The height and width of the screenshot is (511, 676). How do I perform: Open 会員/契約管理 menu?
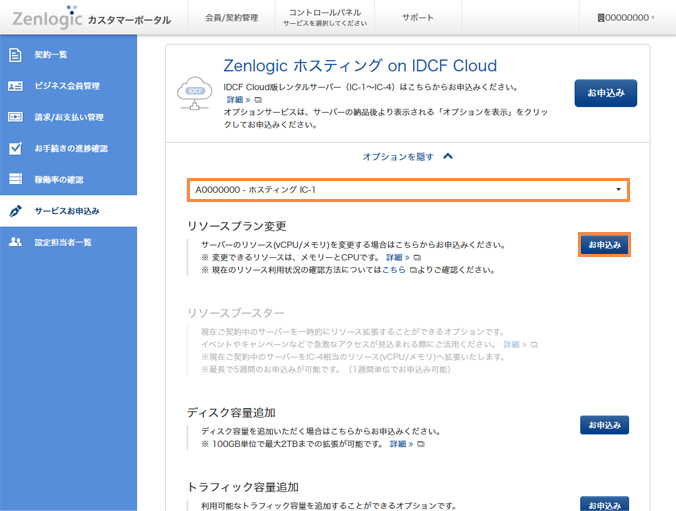232,18
